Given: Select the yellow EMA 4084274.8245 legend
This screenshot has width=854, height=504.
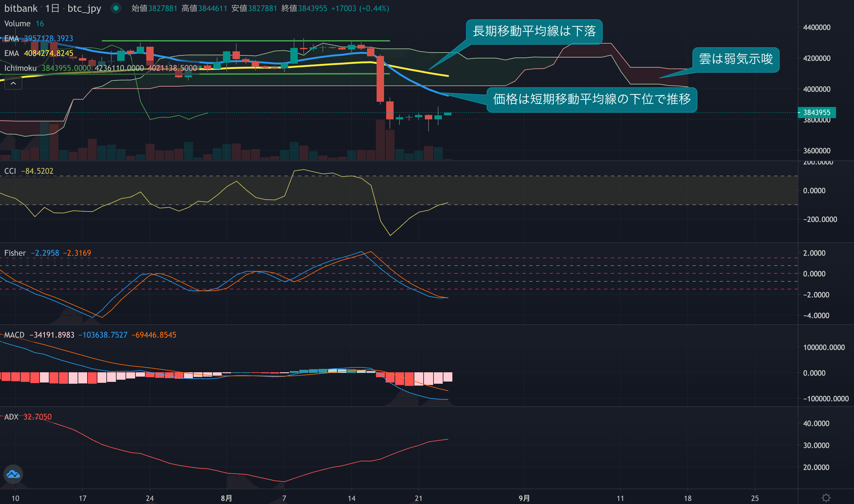Looking at the screenshot, I should click(x=11, y=53).
